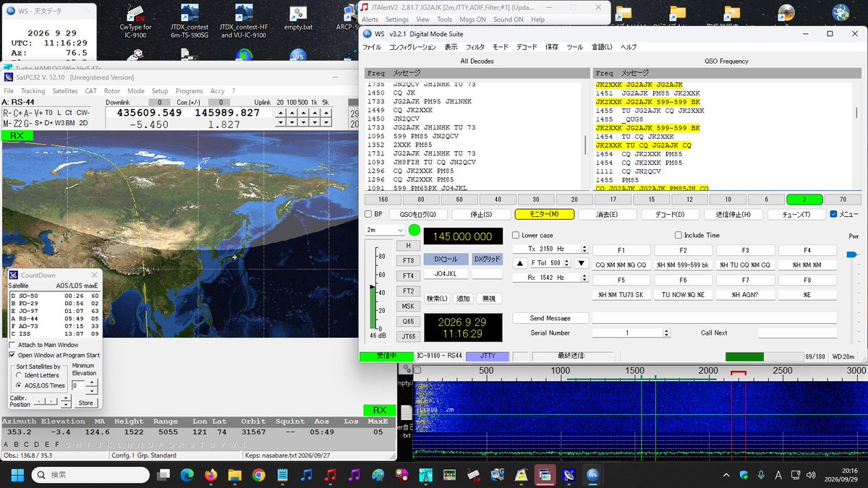The image size is (868, 488).
Task: Click the Call Next input field
Action: [x=797, y=333]
